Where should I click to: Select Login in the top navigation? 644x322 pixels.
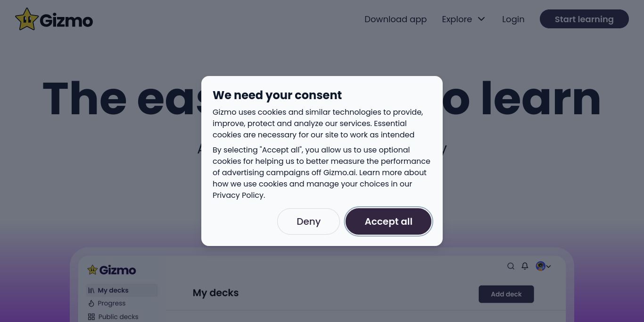tap(513, 19)
